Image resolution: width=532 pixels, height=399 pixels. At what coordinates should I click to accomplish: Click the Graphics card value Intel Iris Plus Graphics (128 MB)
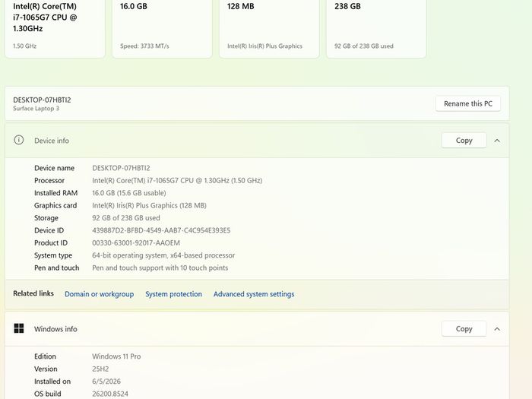[x=149, y=205]
